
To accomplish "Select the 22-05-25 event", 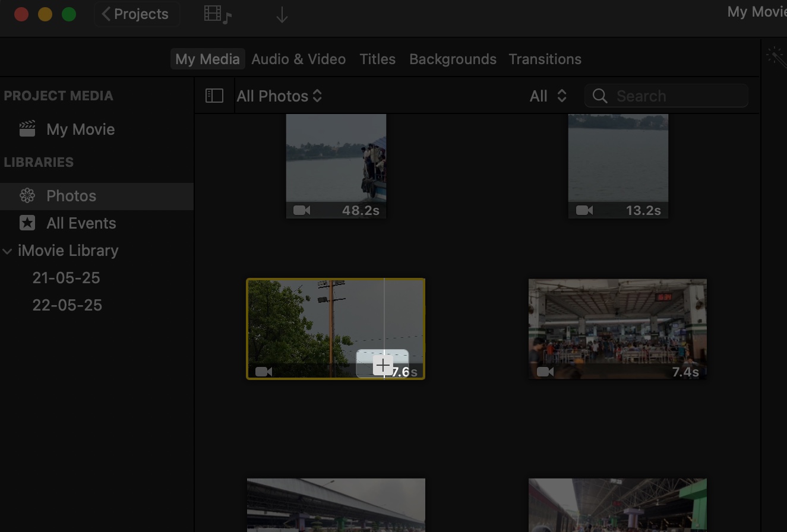I will click(x=67, y=305).
